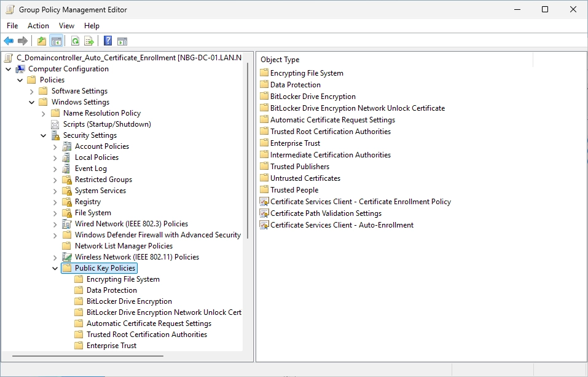
Task: Collapse the Security Settings node
Action: pyautogui.click(x=44, y=135)
